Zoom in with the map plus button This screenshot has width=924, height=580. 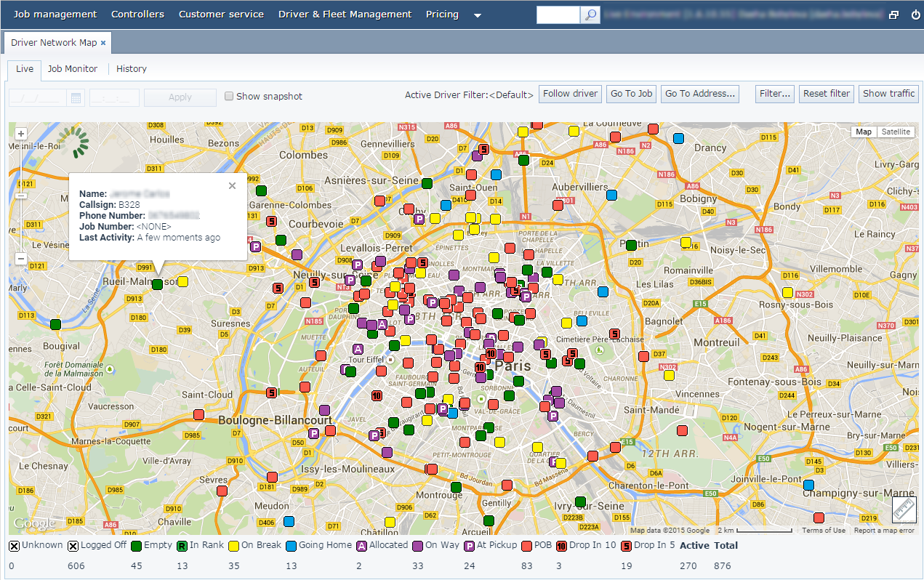click(21, 134)
